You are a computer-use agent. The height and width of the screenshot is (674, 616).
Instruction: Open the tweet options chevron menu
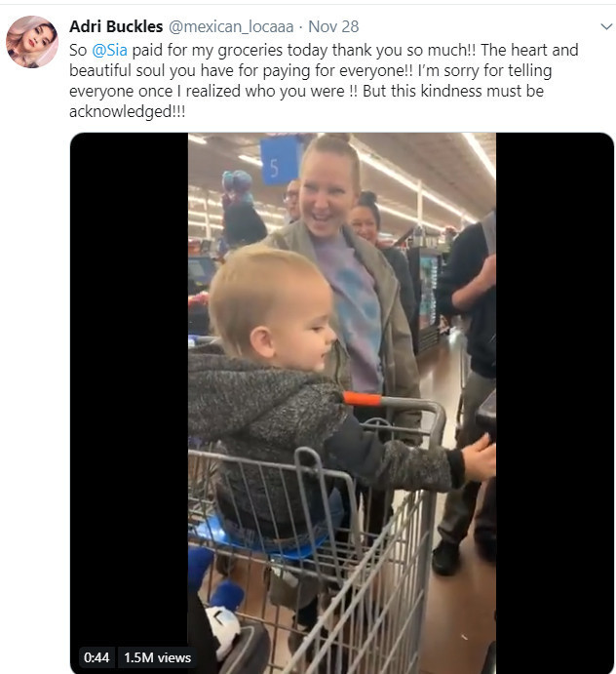pos(606,26)
